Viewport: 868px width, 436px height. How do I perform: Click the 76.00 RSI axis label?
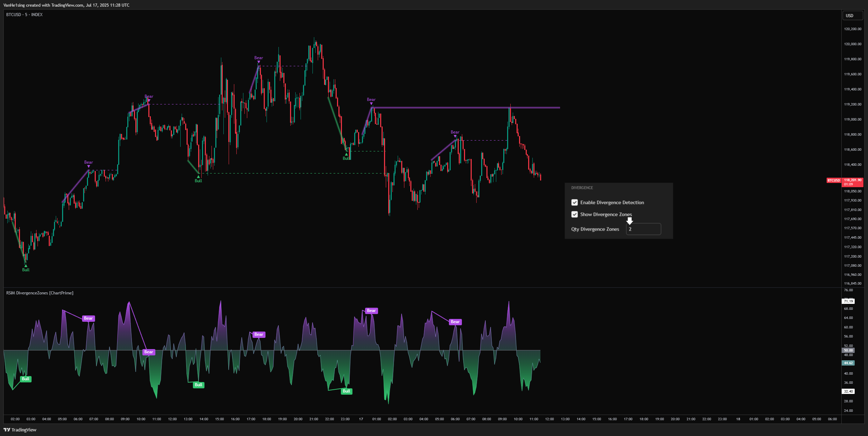click(x=848, y=290)
